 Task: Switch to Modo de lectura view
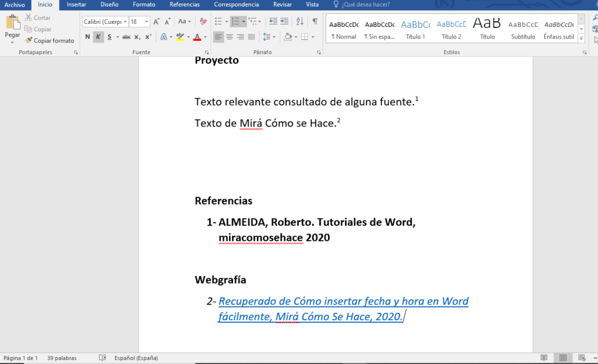click(x=544, y=358)
